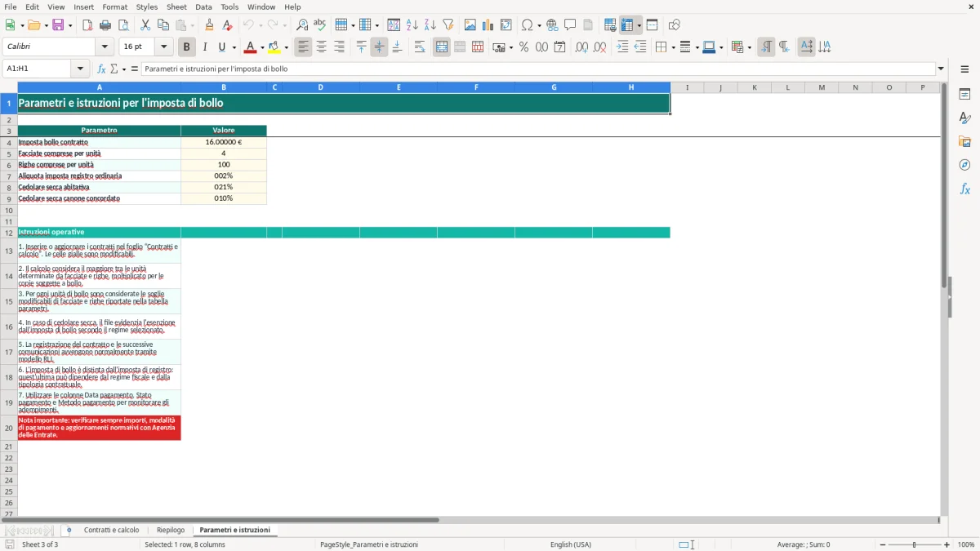This screenshot has width=980, height=551.
Task: Open the Sidebar Gallery panel
Action: [964, 141]
